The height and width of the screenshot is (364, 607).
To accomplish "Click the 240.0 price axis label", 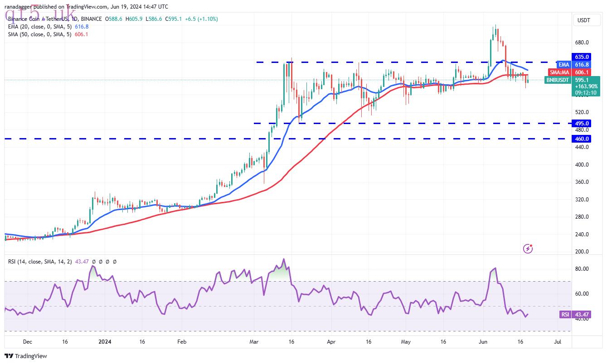I will click(x=582, y=235).
